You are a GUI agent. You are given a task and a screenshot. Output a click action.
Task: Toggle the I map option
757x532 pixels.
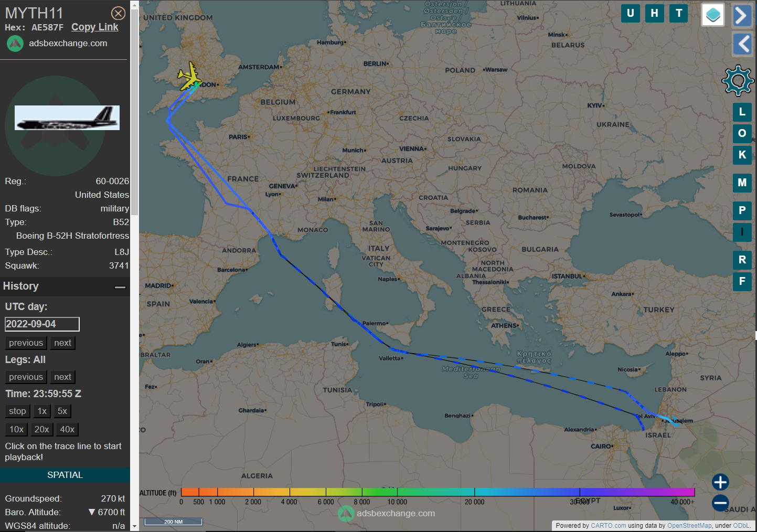[742, 232]
